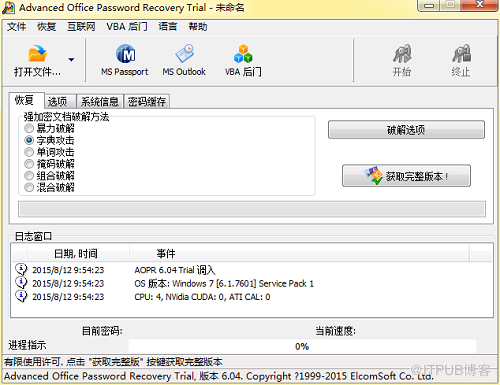This screenshot has width=500, height=385.
Task: Click the 破解选项 button
Action: click(406, 130)
